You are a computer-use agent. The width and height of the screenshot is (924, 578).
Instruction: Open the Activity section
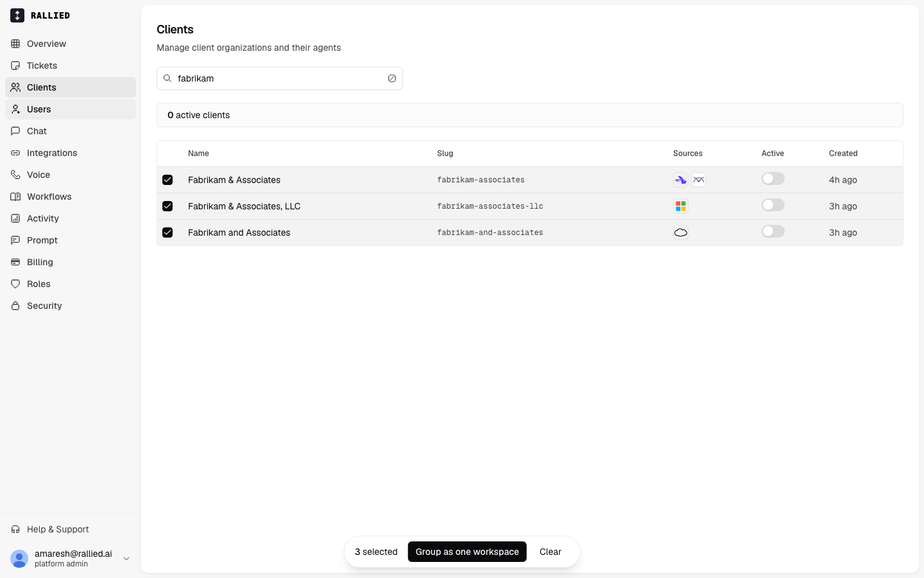click(71, 218)
